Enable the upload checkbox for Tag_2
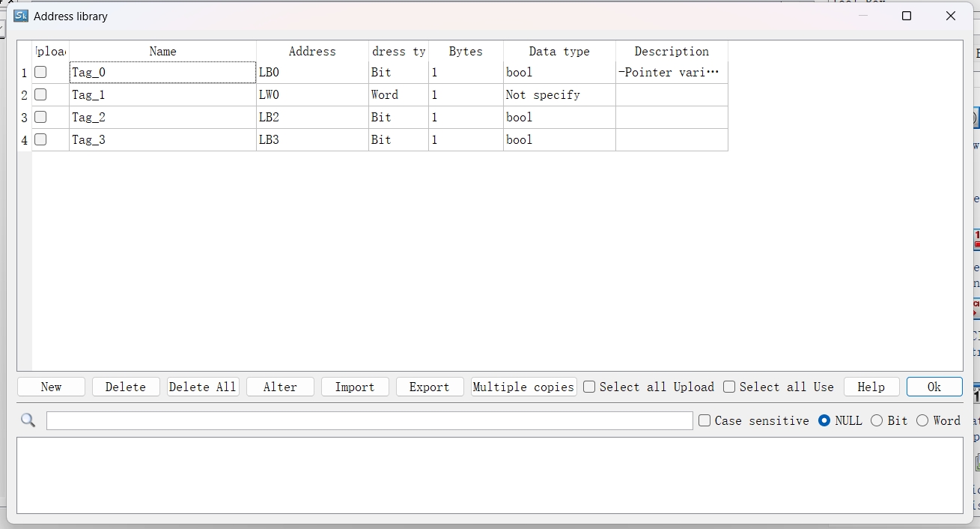 (x=41, y=118)
